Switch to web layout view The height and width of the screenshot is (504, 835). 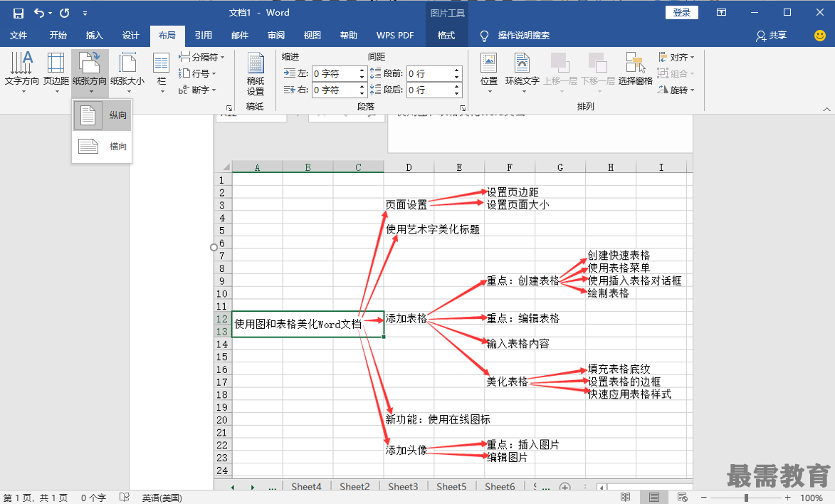point(682,498)
